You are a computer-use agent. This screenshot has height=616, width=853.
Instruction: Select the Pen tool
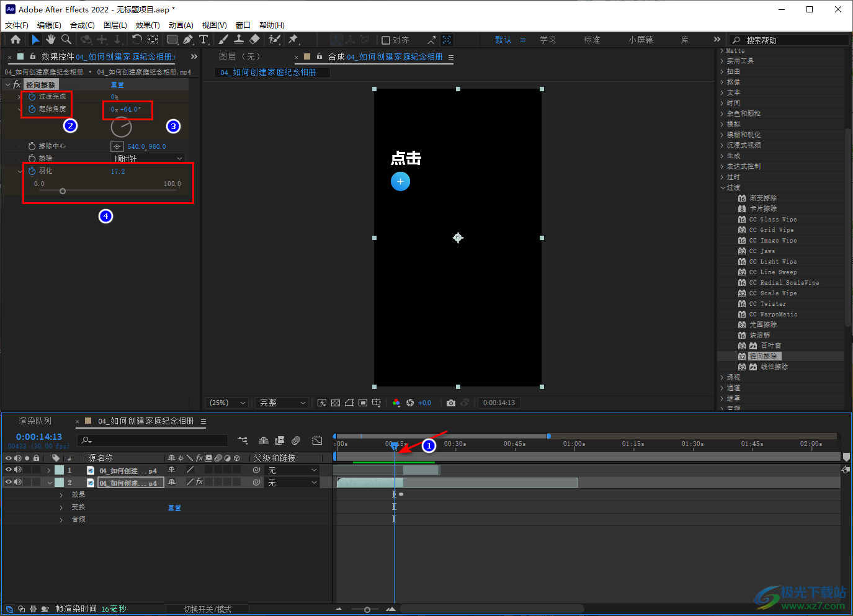tap(188, 40)
